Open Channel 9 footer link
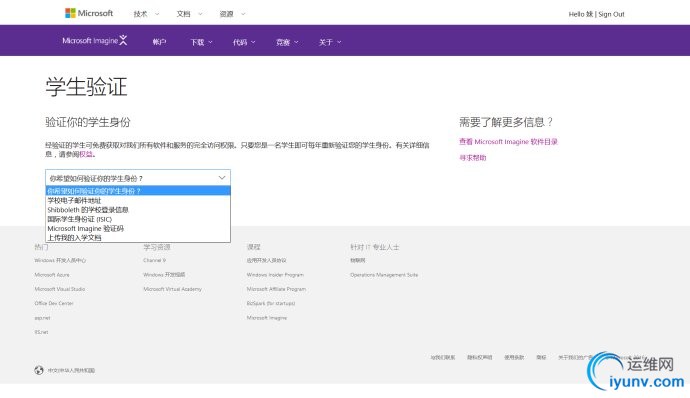 click(x=154, y=260)
